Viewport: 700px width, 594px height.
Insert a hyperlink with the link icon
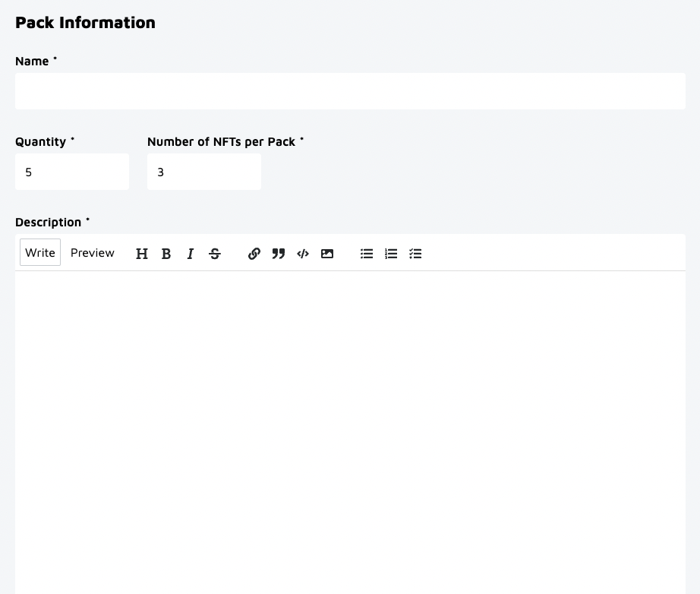point(254,254)
